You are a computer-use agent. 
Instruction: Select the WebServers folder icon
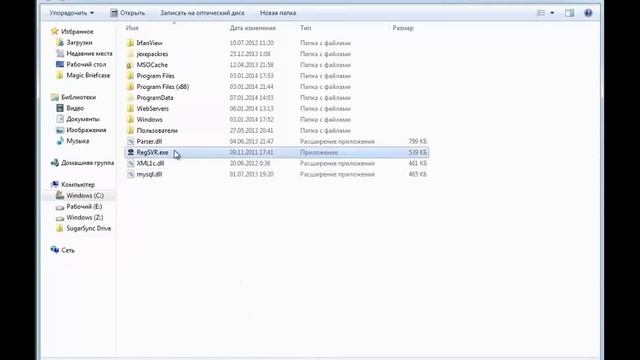pyautogui.click(x=130, y=109)
